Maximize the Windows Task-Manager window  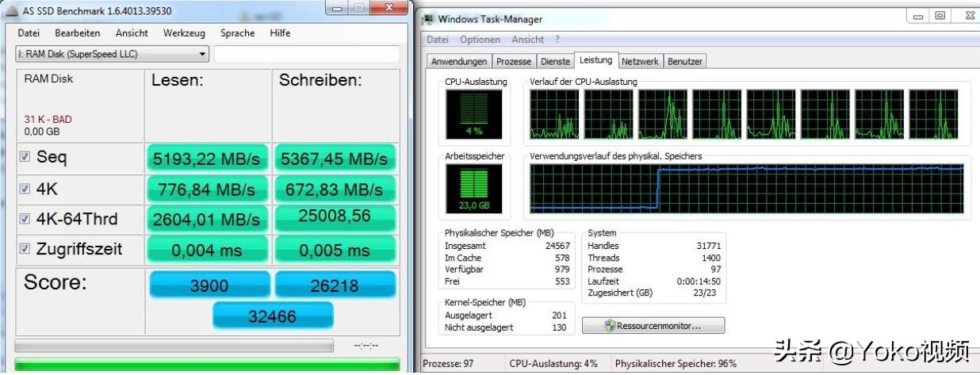(x=940, y=15)
